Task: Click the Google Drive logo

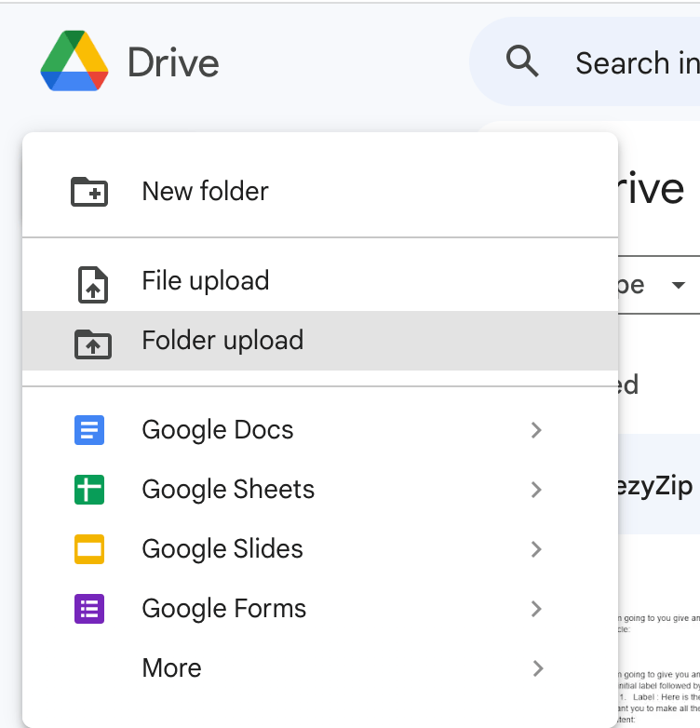Action: click(x=74, y=61)
